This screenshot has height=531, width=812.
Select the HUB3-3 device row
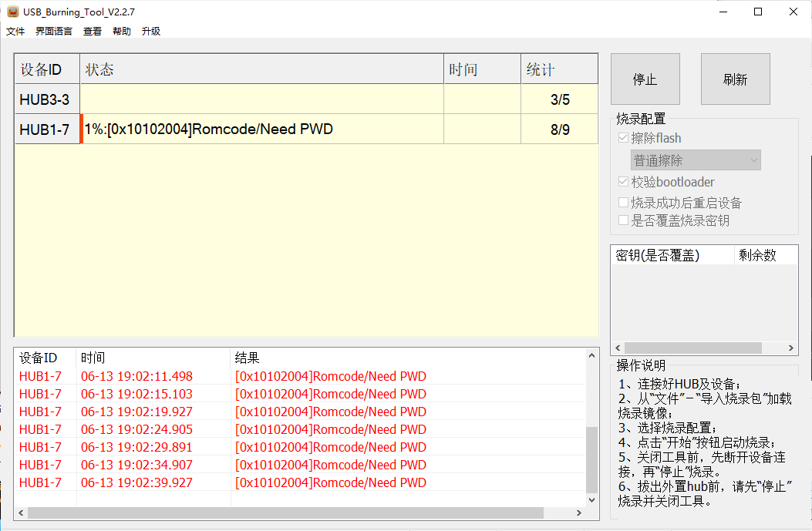pyautogui.click(x=306, y=99)
